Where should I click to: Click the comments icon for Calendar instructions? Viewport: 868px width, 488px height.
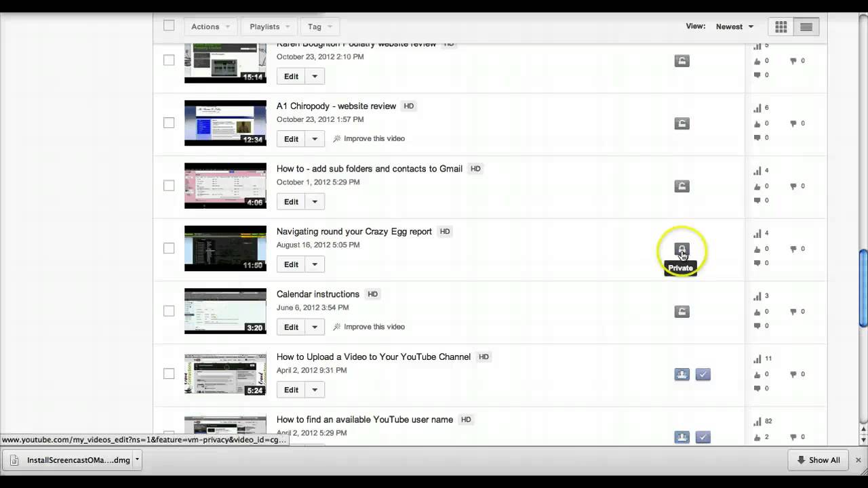click(757, 326)
